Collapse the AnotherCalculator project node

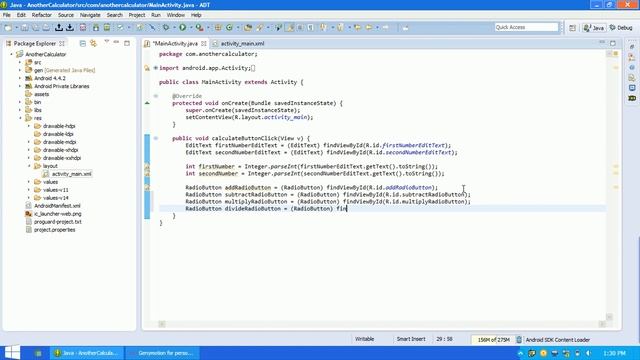[x=11, y=54]
